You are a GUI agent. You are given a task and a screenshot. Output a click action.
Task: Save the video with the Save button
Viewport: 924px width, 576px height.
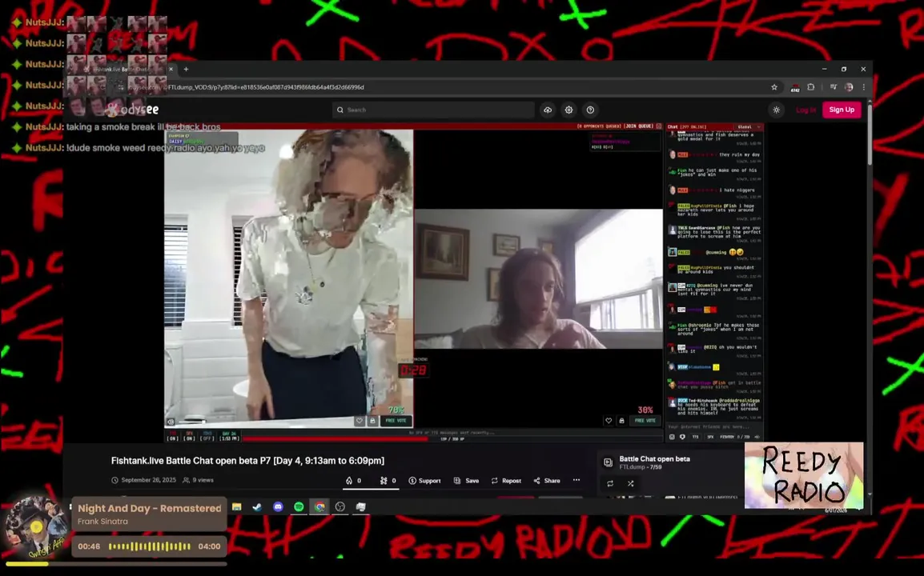[466, 481]
